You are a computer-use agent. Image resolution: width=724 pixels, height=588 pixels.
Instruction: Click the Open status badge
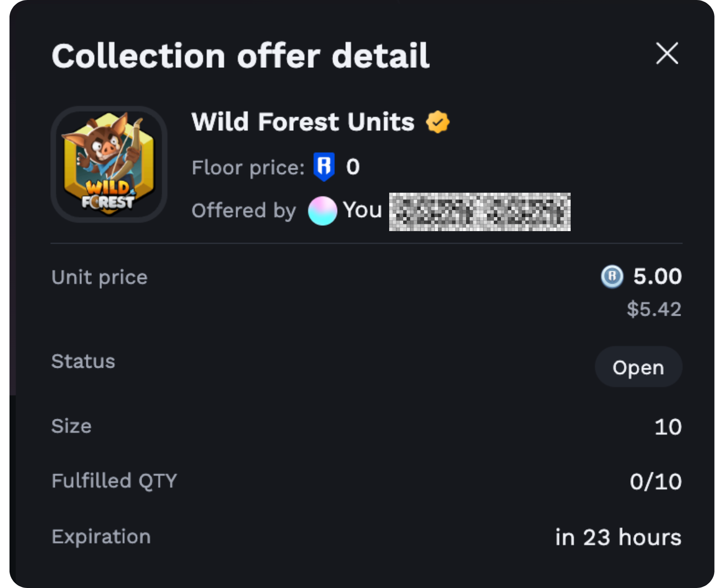[x=638, y=367]
